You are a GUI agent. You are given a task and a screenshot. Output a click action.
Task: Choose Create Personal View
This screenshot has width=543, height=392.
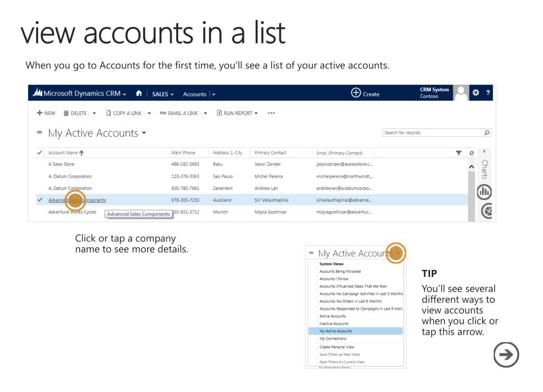pyautogui.click(x=337, y=347)
